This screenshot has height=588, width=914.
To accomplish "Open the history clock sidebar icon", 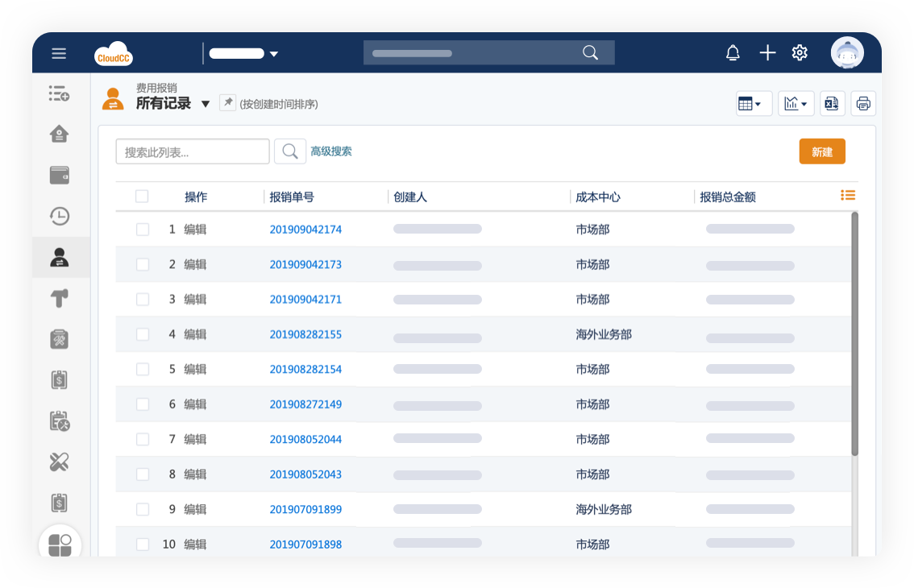I will tap(60, 216).
